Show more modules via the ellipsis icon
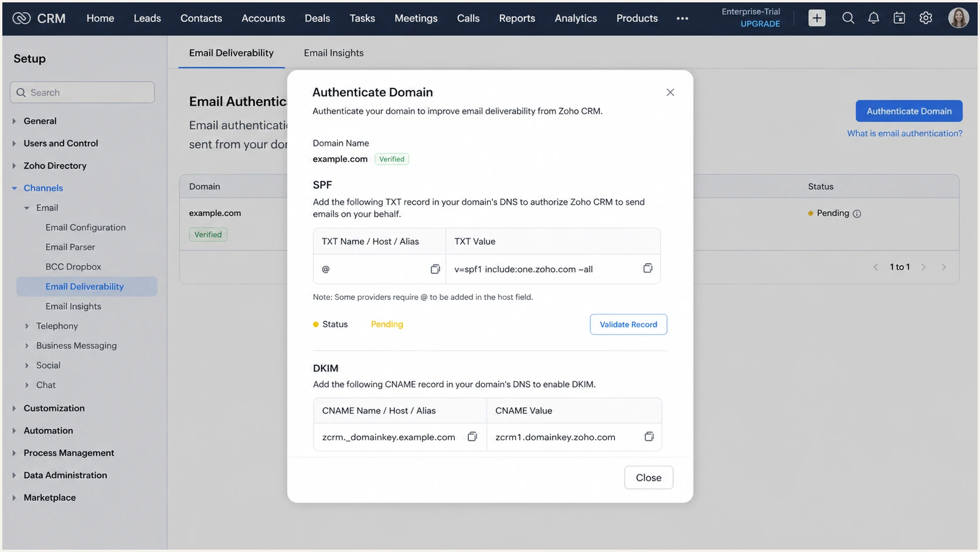This screenshot has height=552, width=980. (682, 19)
